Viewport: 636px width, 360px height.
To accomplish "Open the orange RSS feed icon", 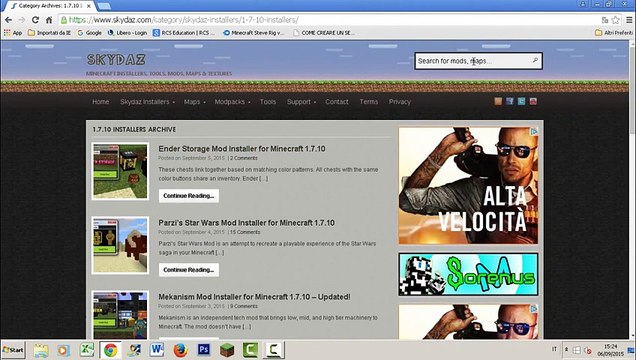I will click(498, 101).
